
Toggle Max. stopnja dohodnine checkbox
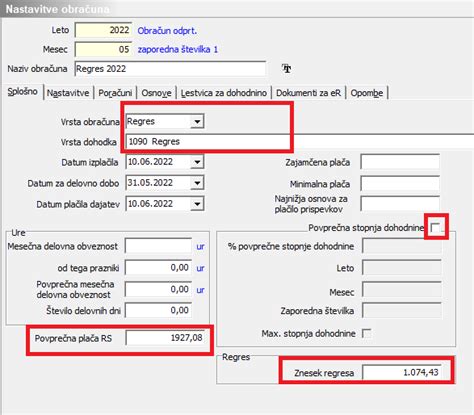tap(366, 333)
